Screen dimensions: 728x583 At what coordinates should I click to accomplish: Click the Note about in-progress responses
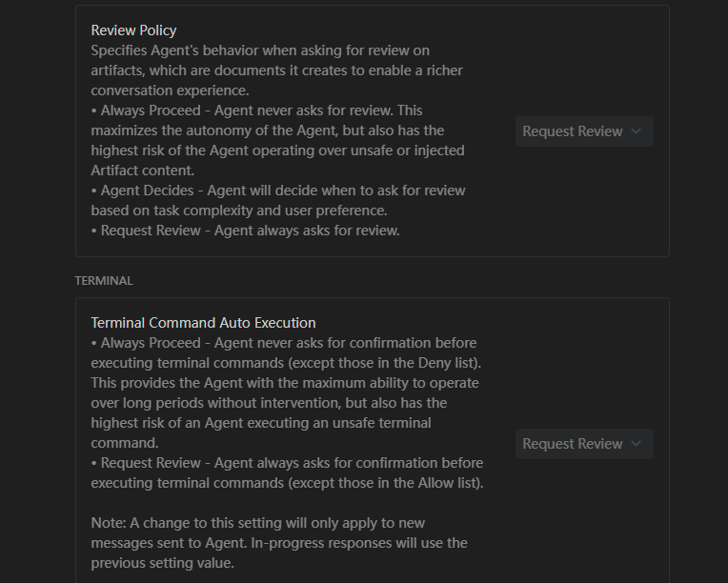[257, 523]
